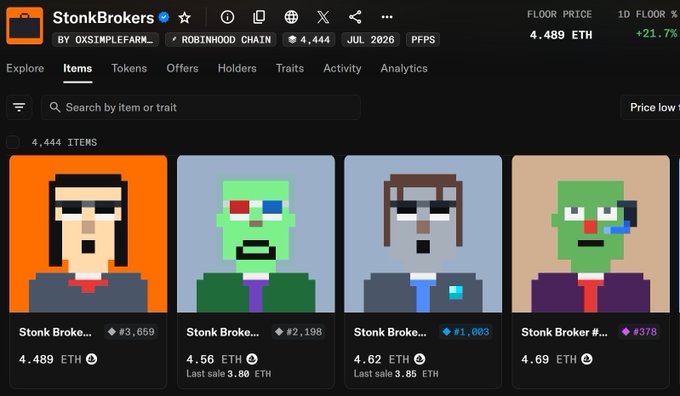Screen dimensions: 680x396
Task: Open the X (Twitter) profile icon
Action: [x=323, y=17]
